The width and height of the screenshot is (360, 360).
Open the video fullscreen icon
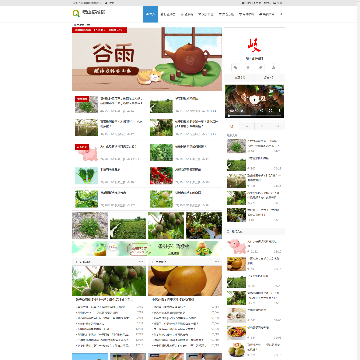[x=271, y=111]
